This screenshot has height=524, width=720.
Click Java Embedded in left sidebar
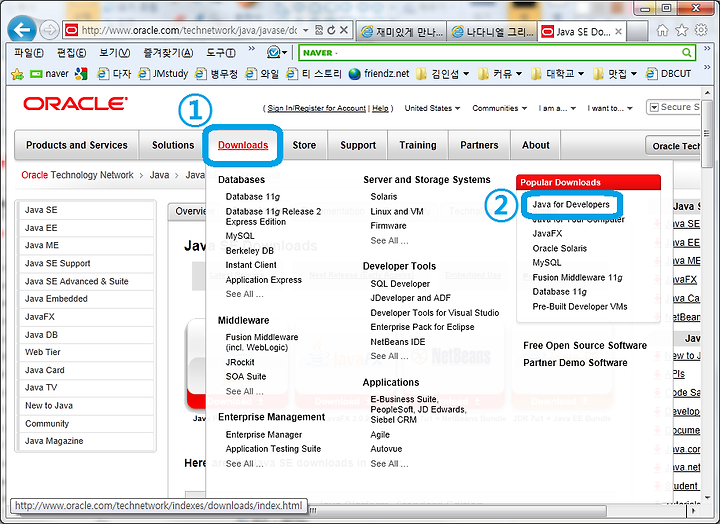point(86,299)
